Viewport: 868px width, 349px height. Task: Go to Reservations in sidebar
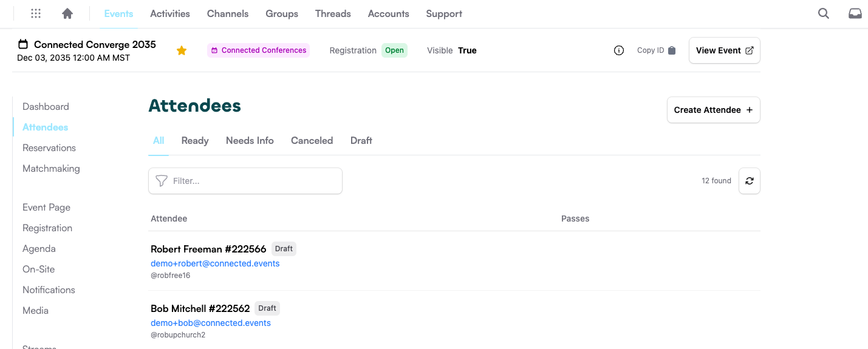click(x=49, y=147)
